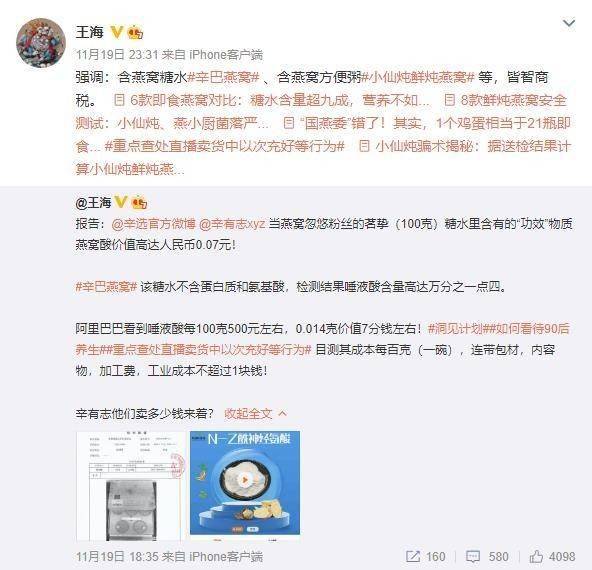Open the @辛有志xyz mention

coord(232,224)
